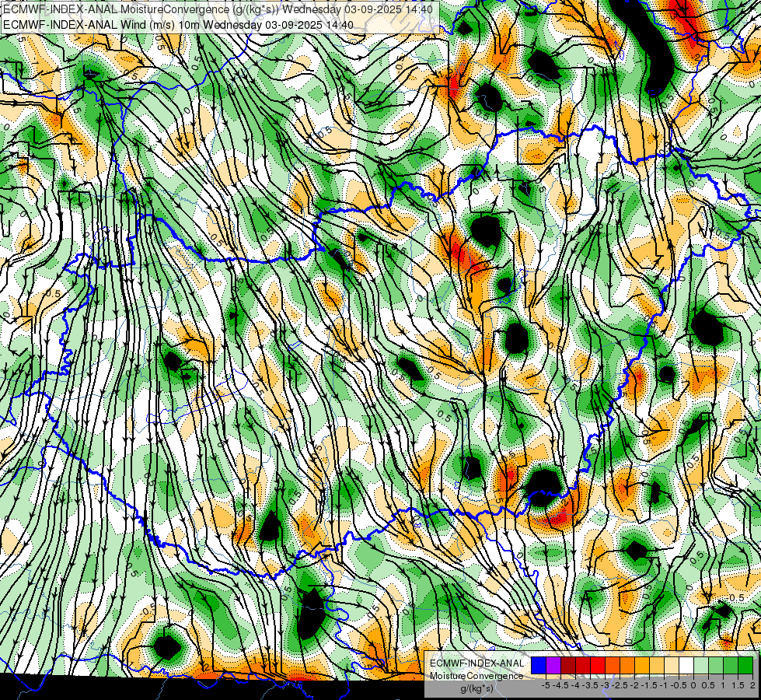Image resolution: width=761 pixels, height=700 pixels.
Task: Click the -2 legend scale value
Action: pos(635,685)
